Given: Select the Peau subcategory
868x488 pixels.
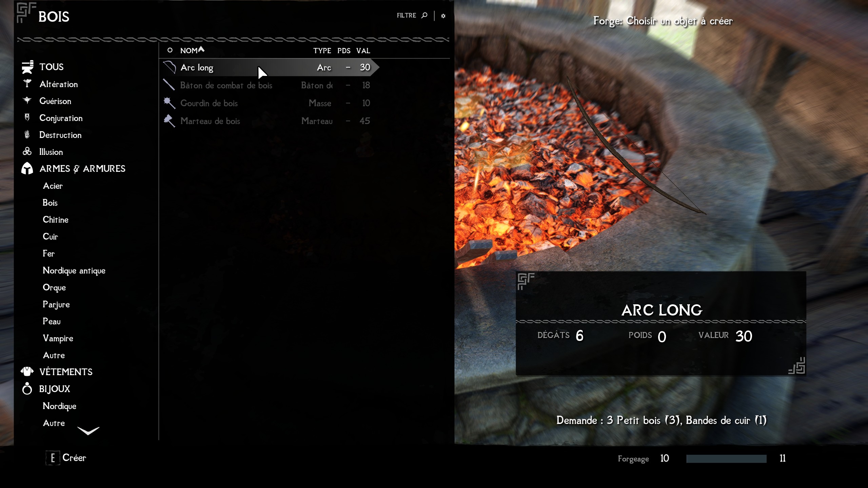Looking at the screenshot, I should 52,321.
